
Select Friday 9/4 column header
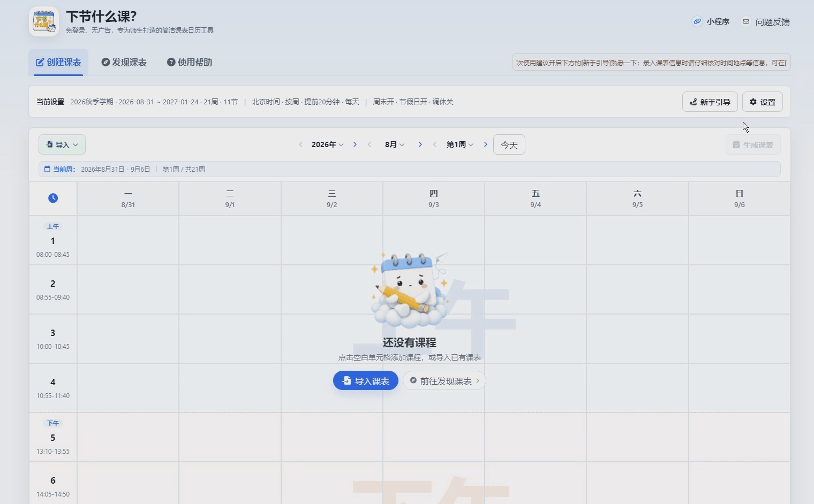536,198
